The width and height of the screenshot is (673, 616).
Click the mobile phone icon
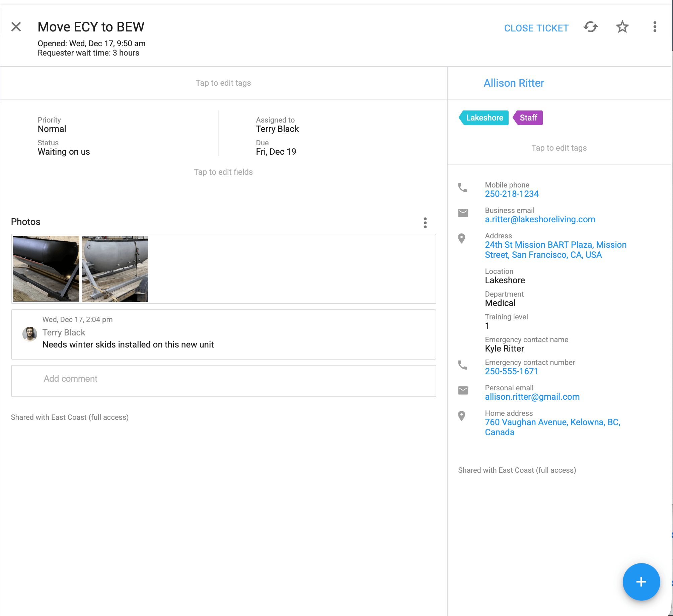463,188
